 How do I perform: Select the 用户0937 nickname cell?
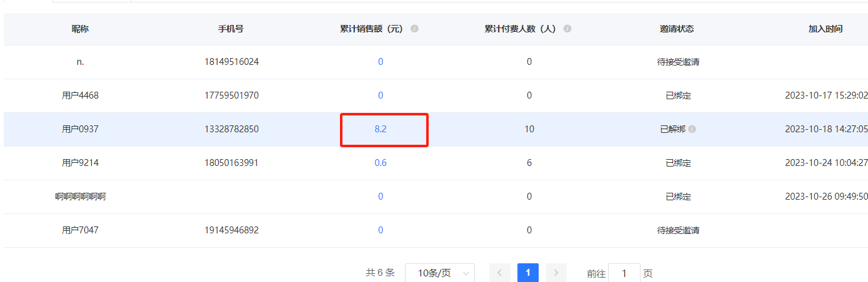(80, 129)
